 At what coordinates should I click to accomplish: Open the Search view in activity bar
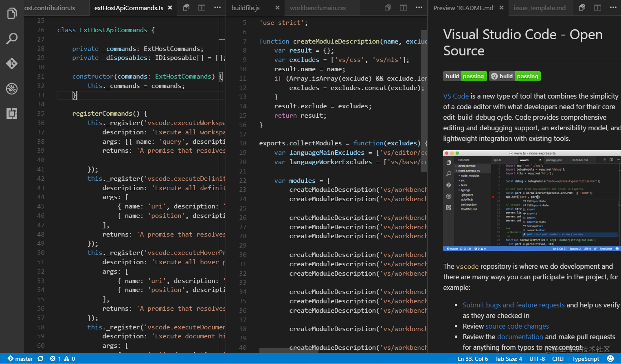[x=12, y=39]
